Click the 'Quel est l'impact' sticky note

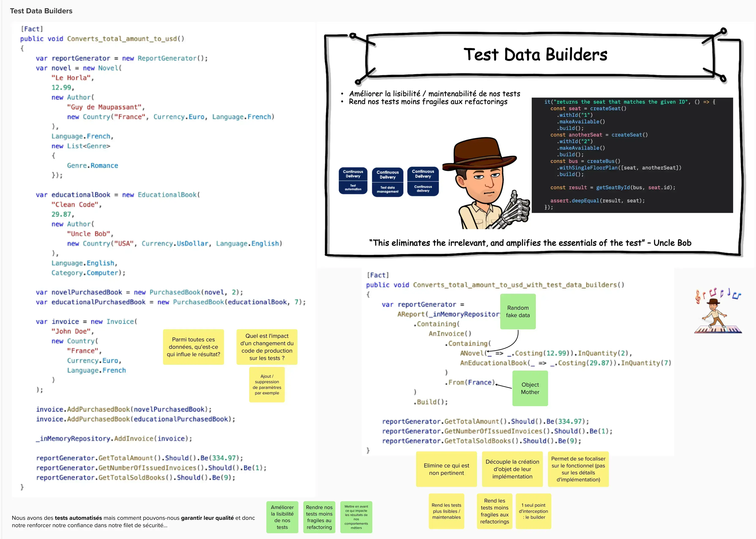267,347
